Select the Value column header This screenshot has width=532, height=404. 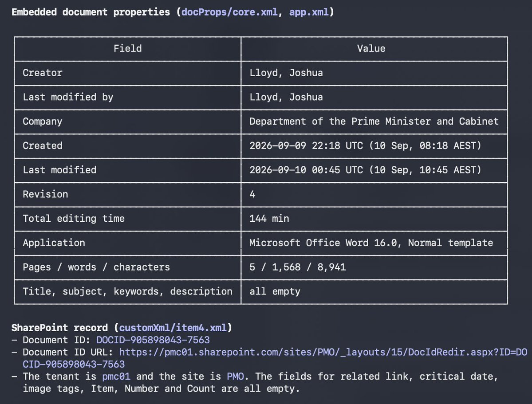click(x=371, y=48)
